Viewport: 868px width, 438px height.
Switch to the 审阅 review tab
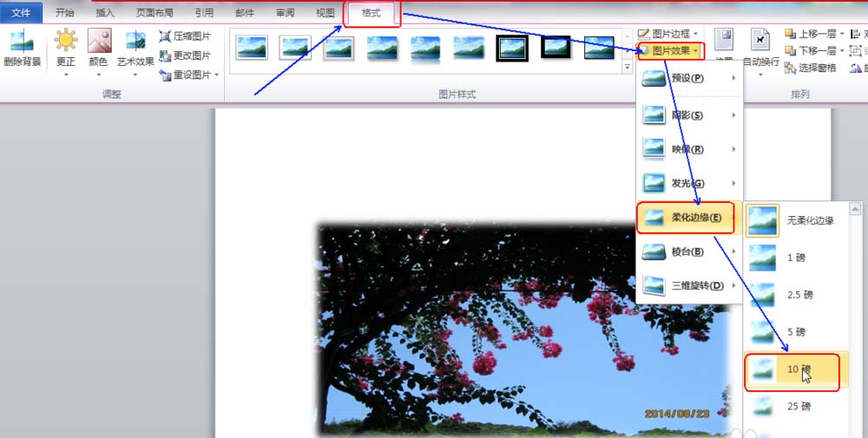tap(285, 13)
